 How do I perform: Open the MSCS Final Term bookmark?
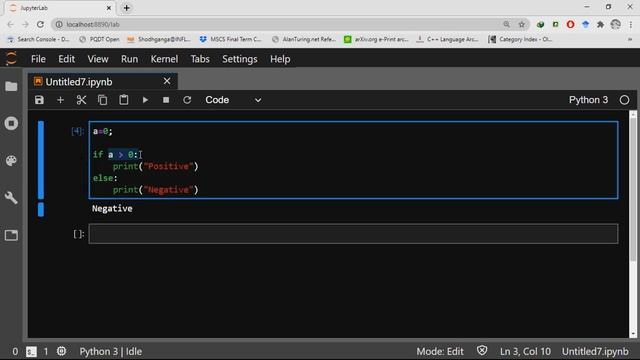[x=231, y=39]
